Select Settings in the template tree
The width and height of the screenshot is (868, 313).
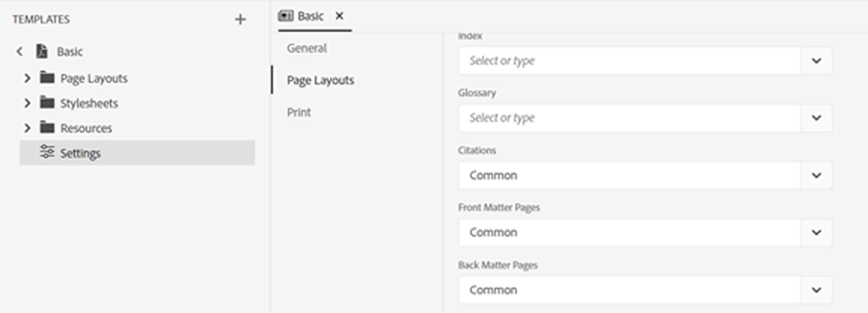[80, 153]
